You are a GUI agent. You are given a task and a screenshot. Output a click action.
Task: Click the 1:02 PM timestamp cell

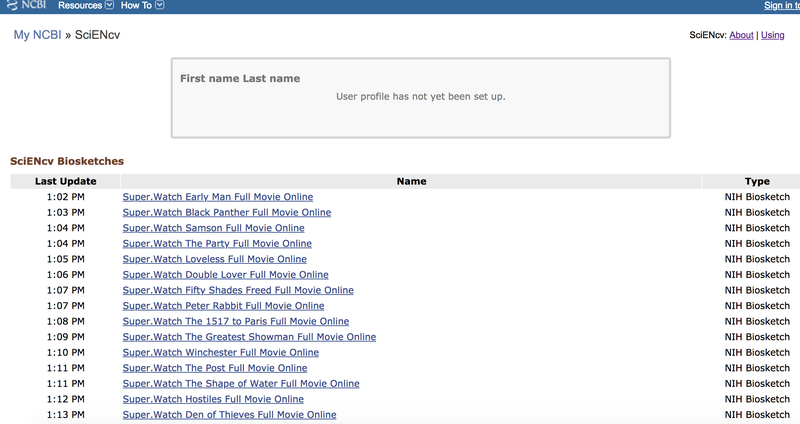65,197
